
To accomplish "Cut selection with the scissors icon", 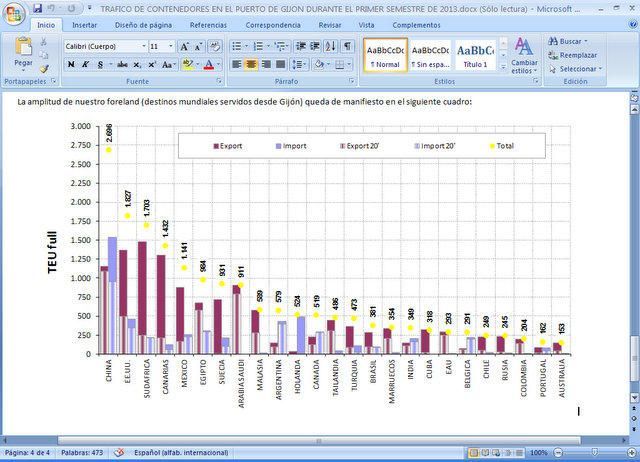I will pyautogui.click(x=44, y=42).
